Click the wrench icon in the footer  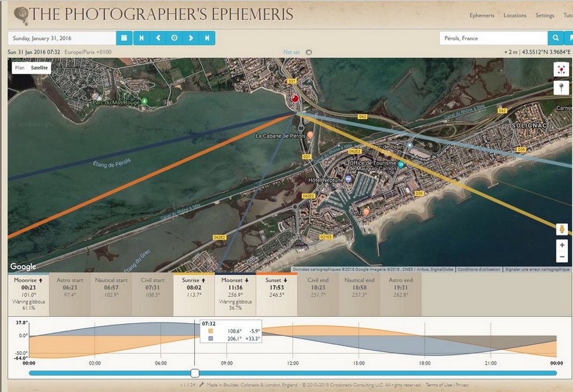point(201,385)
